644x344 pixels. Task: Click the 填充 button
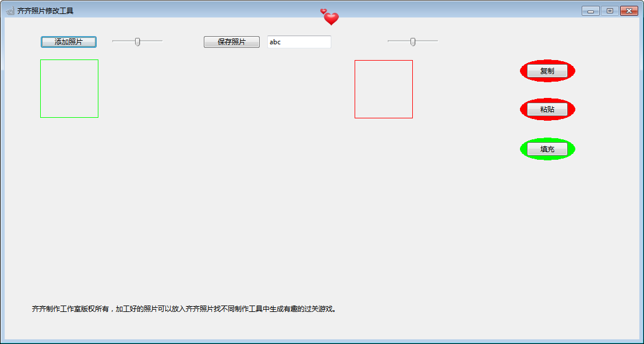[x=547, y=149]
